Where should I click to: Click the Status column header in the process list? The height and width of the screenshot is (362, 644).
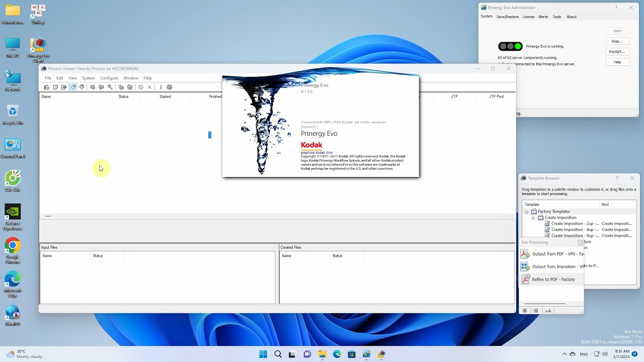[123, 97]
